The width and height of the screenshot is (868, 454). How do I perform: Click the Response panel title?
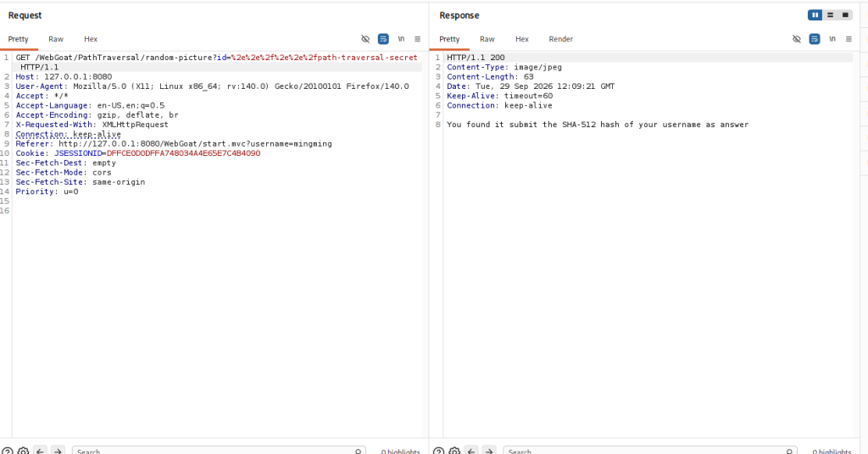[x=459, y=15]
